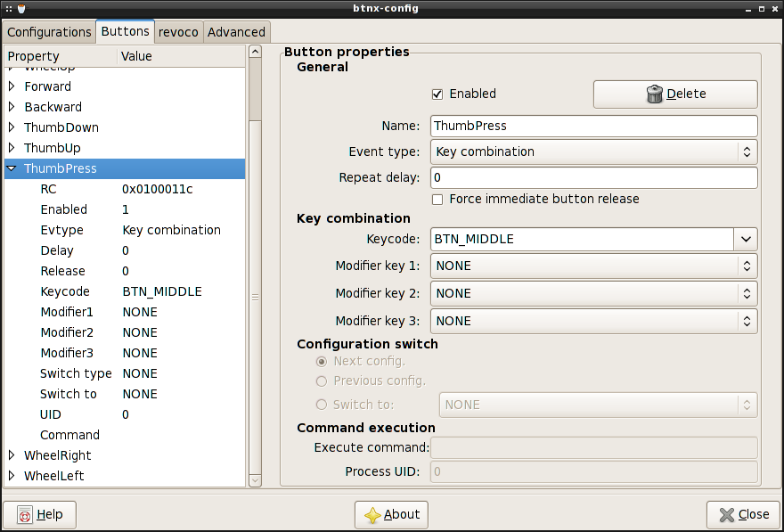Open the Modifier key 3 dropdown

pyautogui.click(x=594, y=321)
